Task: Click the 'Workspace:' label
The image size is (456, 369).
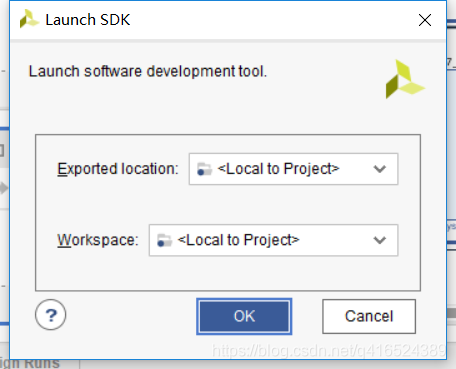Action: click(98, 240)
